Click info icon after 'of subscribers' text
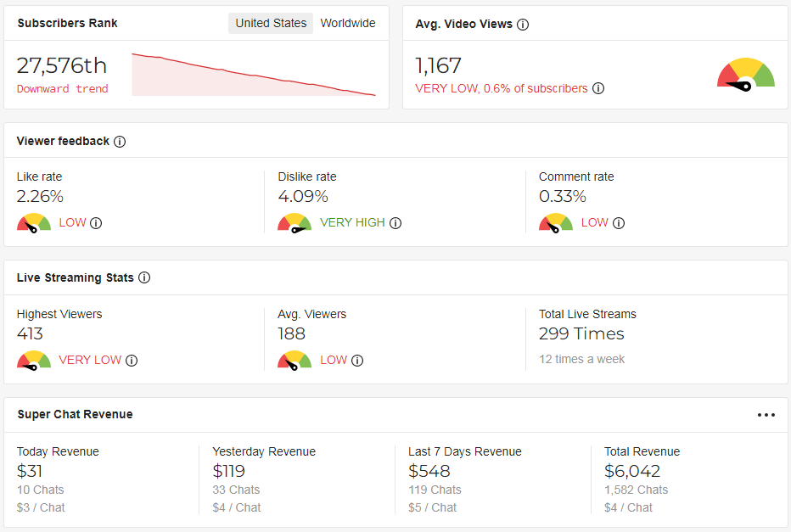This screenshot has width=791, height=532. pos(598,88)
